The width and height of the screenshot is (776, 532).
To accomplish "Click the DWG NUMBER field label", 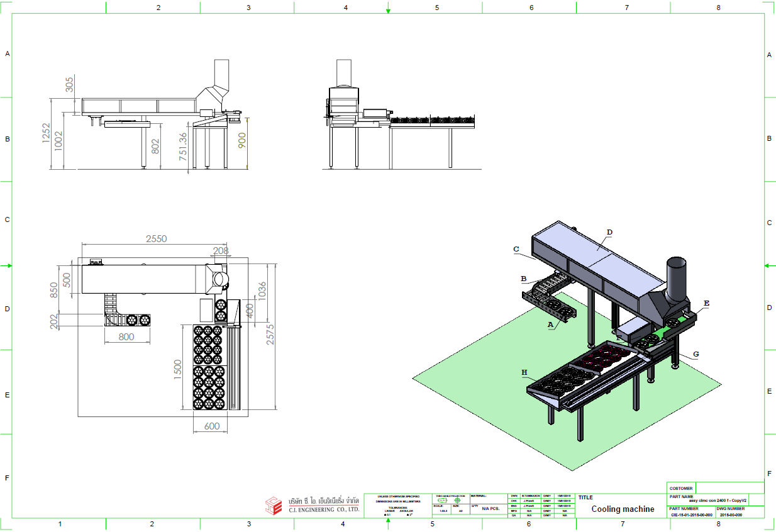I will pyautogui.click(x=731, y=508).
